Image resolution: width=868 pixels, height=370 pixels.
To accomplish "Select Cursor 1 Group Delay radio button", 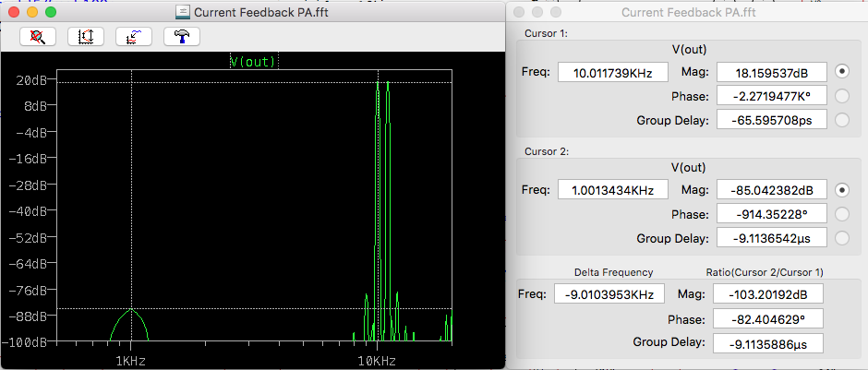I will [841, 119].
